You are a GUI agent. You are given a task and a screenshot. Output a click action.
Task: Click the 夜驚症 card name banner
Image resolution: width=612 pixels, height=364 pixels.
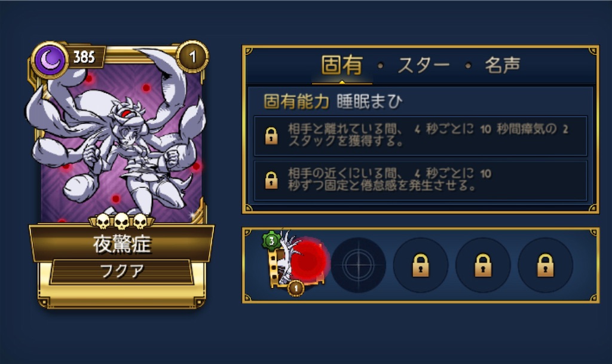pos(122,244)
